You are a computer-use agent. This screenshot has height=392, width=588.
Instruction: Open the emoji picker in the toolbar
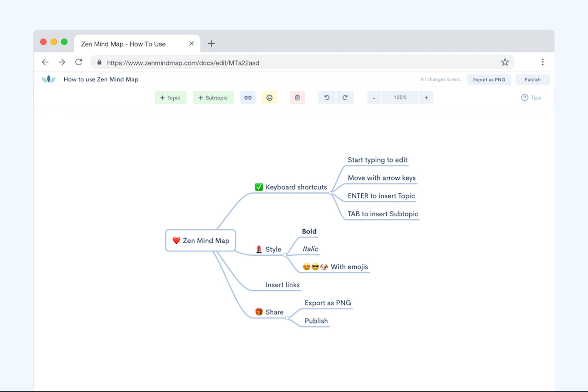click(269, 97)
